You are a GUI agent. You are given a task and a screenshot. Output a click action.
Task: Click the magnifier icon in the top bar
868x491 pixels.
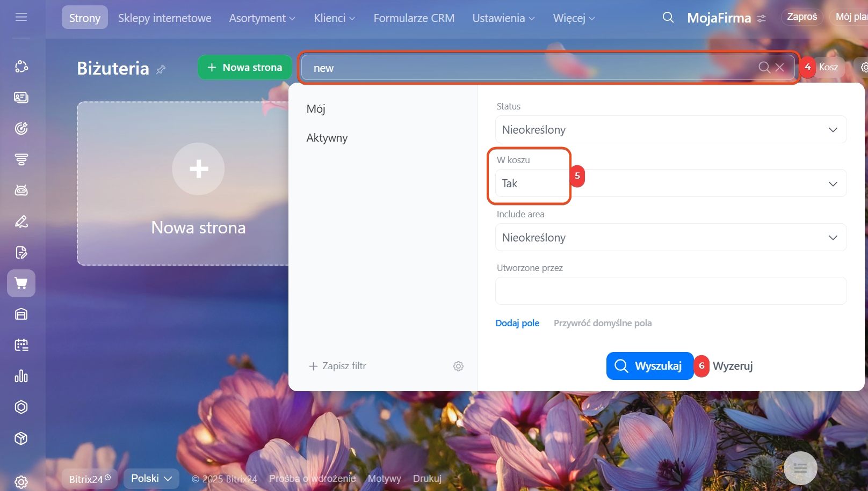pyautogui.click(x=668, y=18)
